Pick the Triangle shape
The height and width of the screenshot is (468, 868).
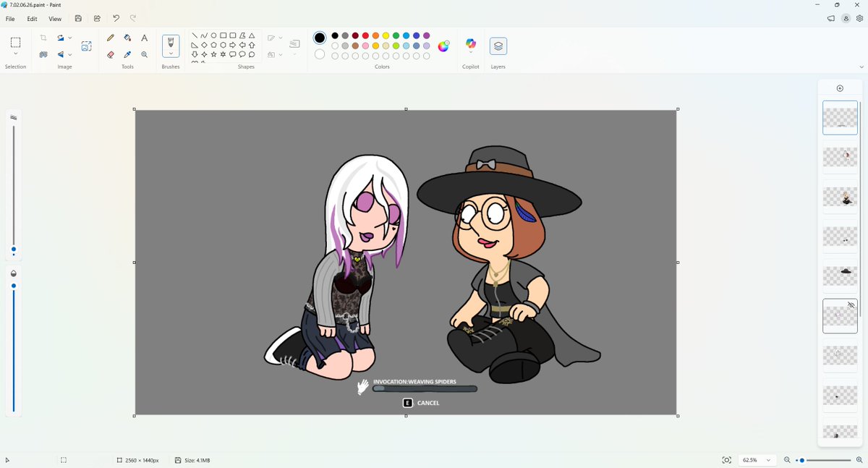point(252,35)
